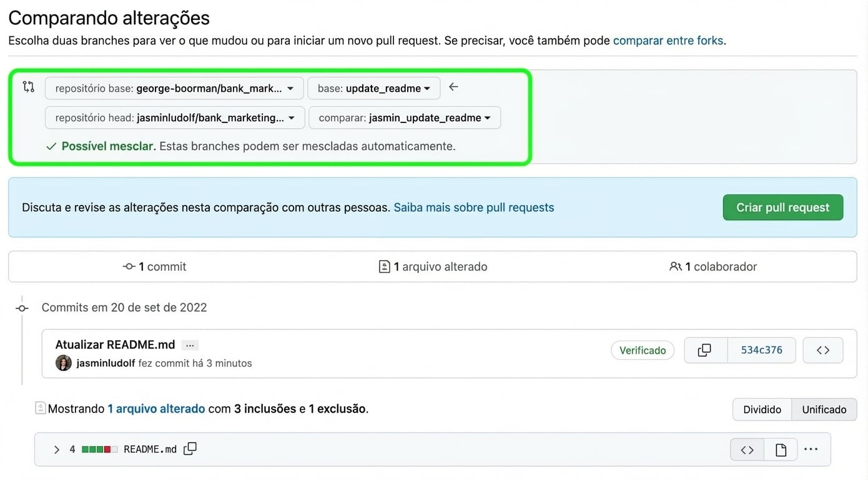Viewport: 868px width, 480px height.
Task: Show source diff icon for README.md
Action: point(747,449)
